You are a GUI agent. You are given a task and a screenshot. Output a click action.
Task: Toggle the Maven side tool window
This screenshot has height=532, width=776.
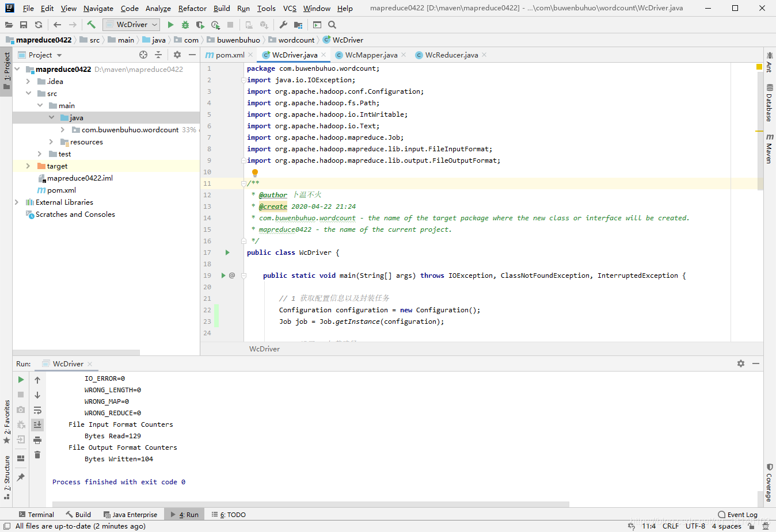(x=769, y=148)
